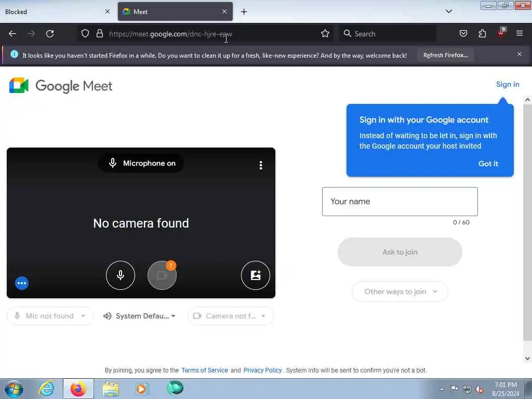Image resolution: width=532 pixels, height=399 pixels.
Task: Click the padlock site security icon
Action: (99, 33)
